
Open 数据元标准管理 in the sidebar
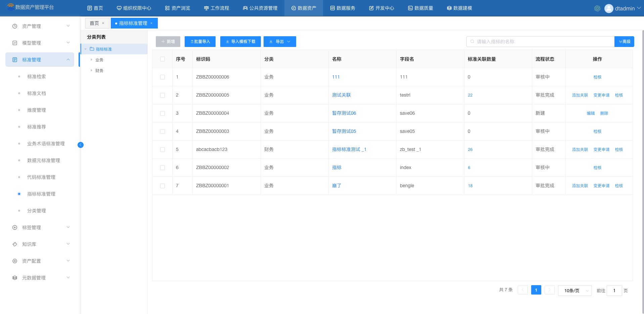coord(44,160)
